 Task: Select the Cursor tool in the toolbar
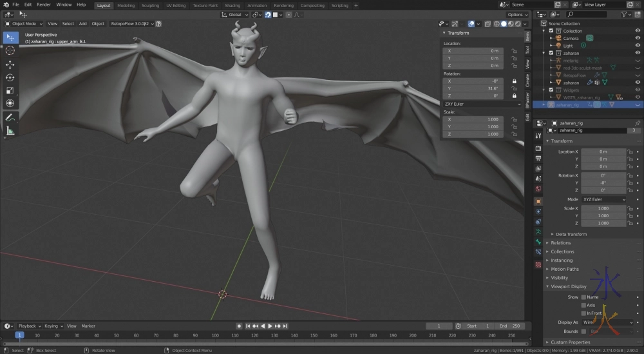[x=10, y=50]
